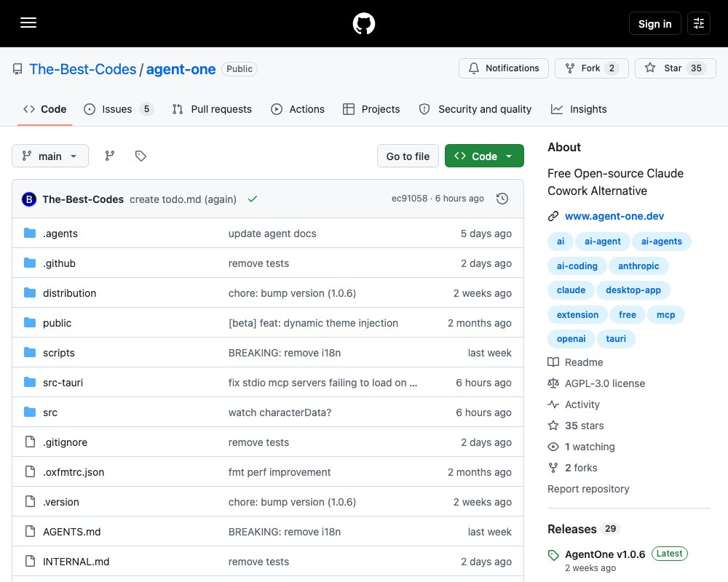View tags via the tag icon
728x582 pixels.
point(141,156)
